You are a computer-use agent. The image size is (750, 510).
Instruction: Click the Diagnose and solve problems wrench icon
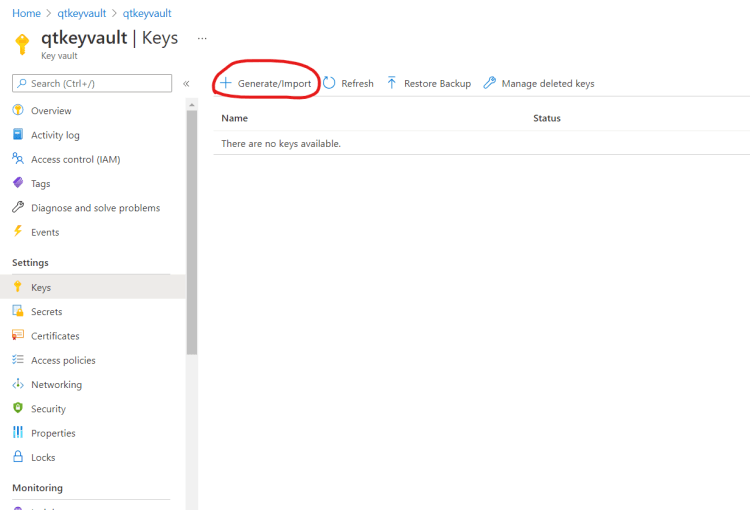coord(18,207)
